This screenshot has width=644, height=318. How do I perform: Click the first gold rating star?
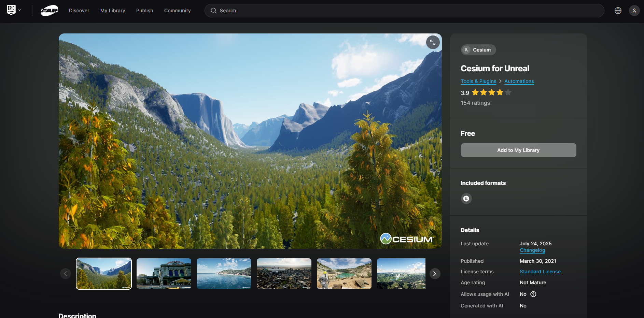point(475,92)
